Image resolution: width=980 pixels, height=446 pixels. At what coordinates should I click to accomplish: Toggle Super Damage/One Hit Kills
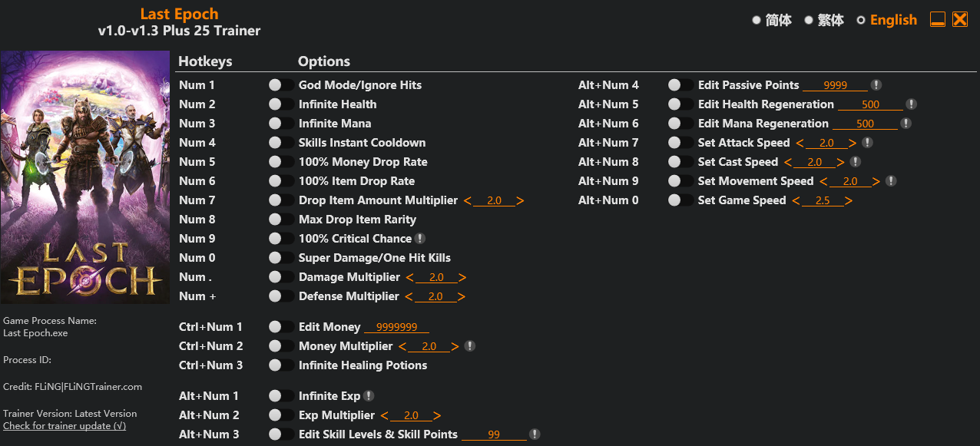(281, 258)
